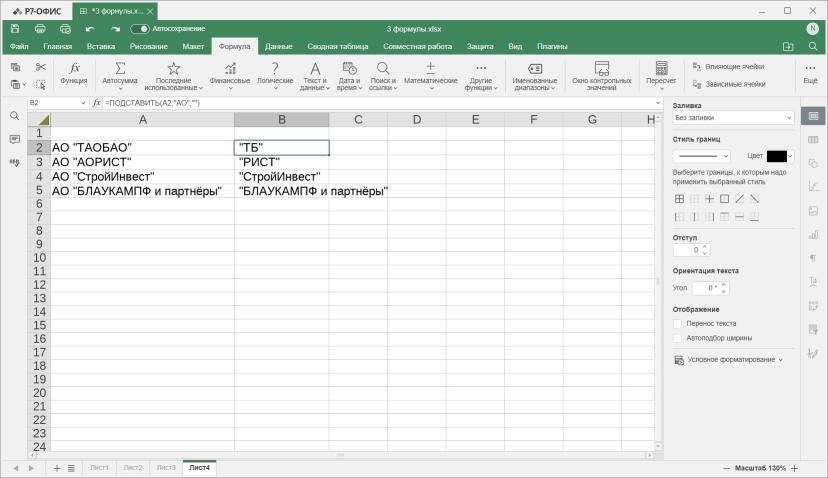The image size is (828, 478).
Task: Open the border line style dropdown
Action: (702, 156)
